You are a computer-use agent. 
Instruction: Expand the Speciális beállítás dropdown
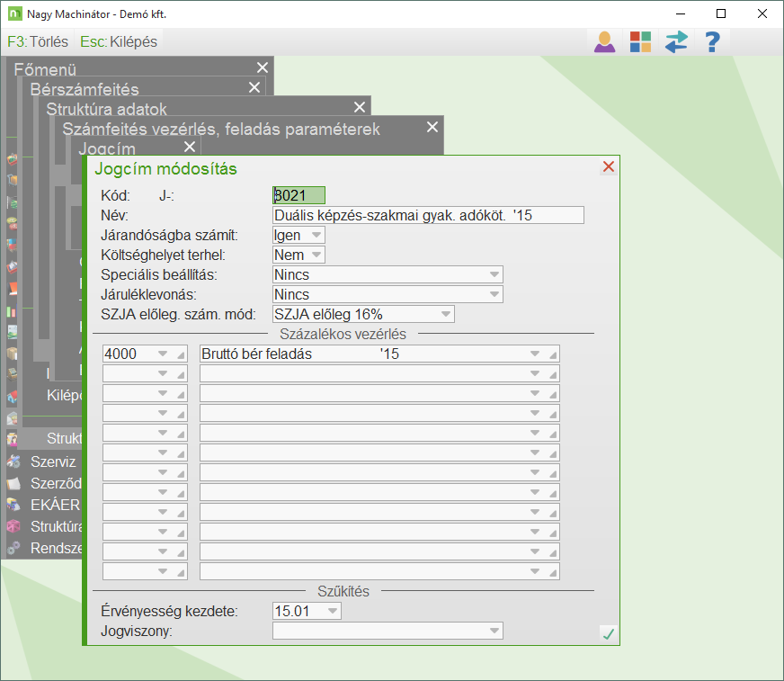(x=494, y=274)
